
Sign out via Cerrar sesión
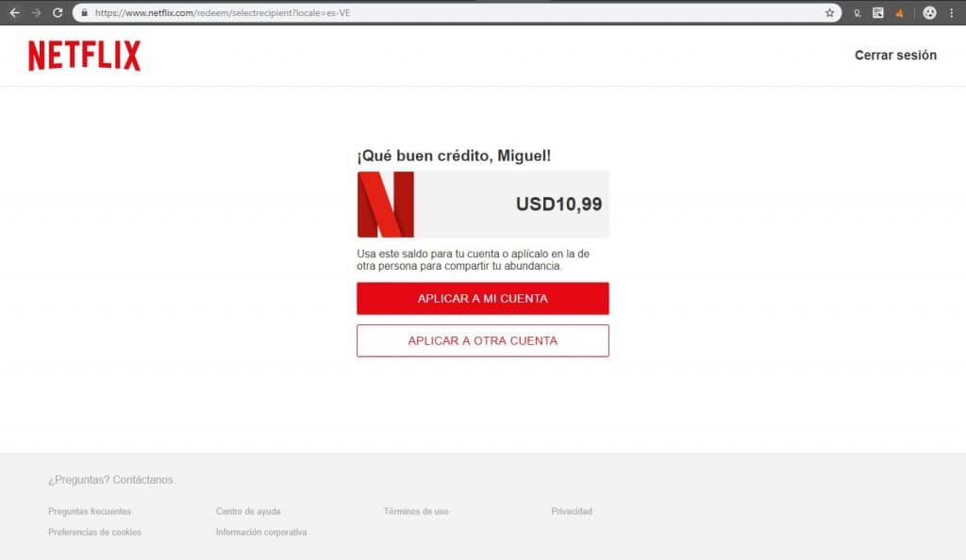tap(895, 56)
